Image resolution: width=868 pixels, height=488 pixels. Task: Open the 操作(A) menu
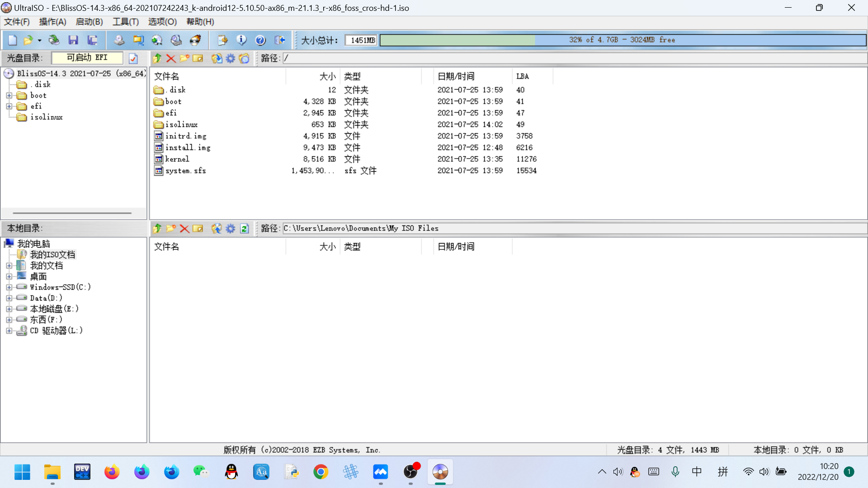52,22
